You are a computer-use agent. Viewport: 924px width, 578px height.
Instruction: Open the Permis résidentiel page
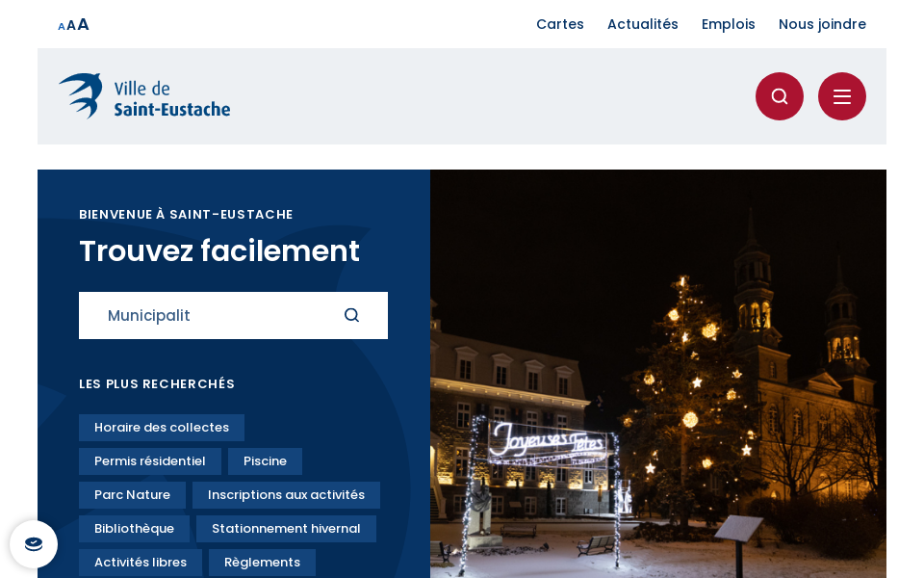pos(150,461)
